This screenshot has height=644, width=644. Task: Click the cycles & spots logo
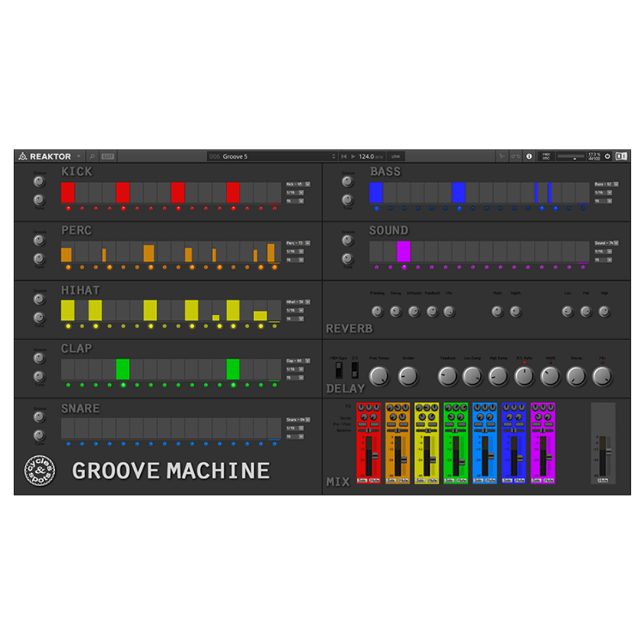point(40,470)
